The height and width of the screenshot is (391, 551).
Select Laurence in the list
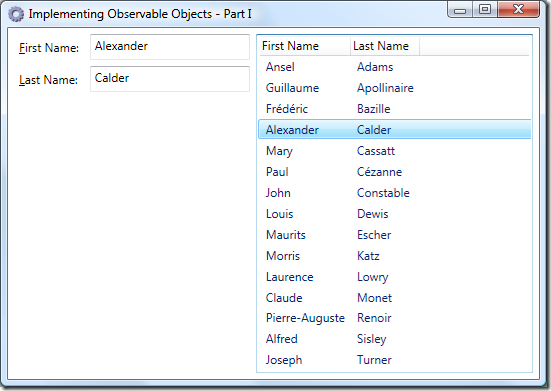tap(290, 277)
